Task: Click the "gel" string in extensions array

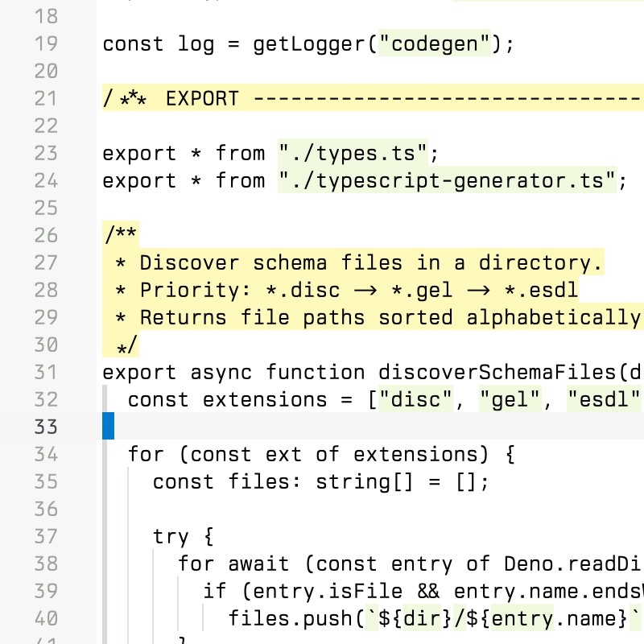Action: pyautogui.click(x=510, y=398)
